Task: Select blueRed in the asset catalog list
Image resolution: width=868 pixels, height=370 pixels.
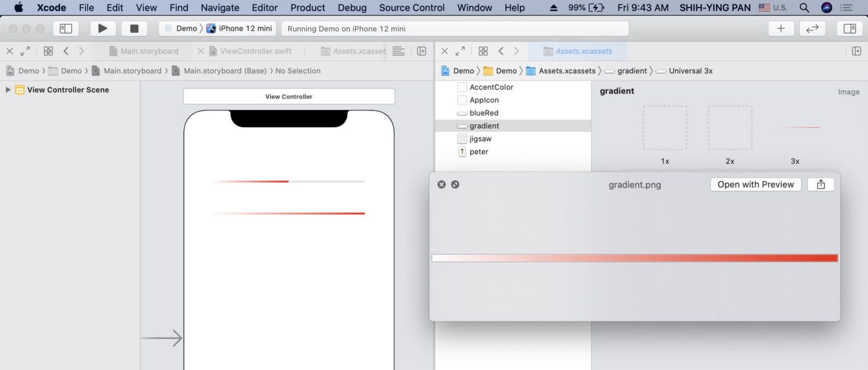Action: pos(485,113)
